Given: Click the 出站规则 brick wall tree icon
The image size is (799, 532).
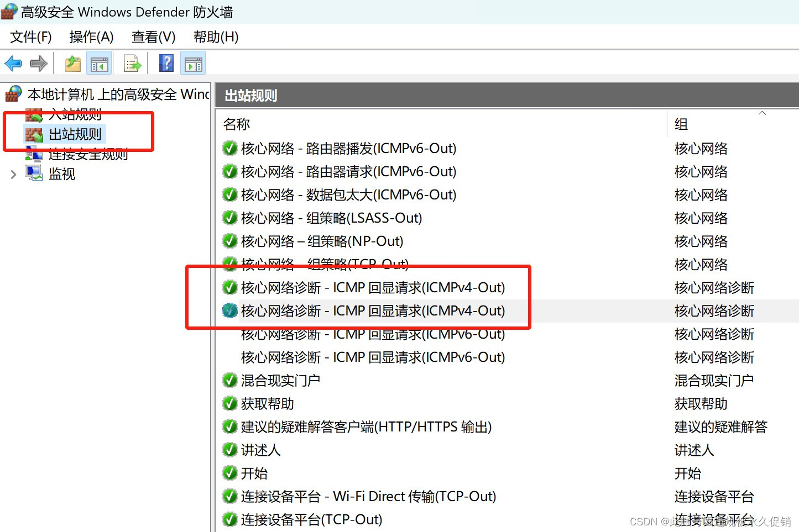Looking at the screenshot, I should (34, 134).
